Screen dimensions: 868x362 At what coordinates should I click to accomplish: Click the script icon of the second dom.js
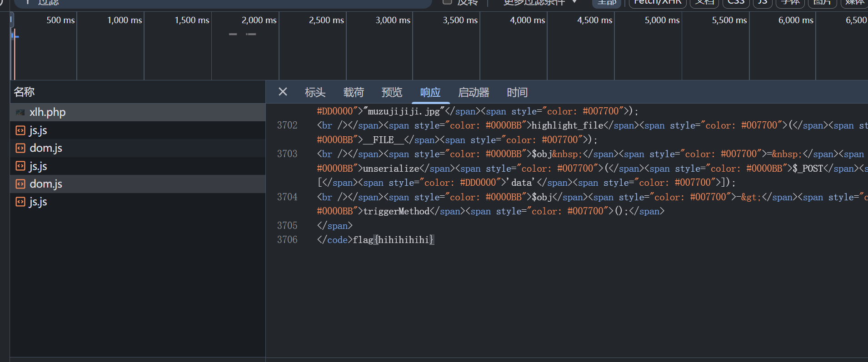coord(20,184)
